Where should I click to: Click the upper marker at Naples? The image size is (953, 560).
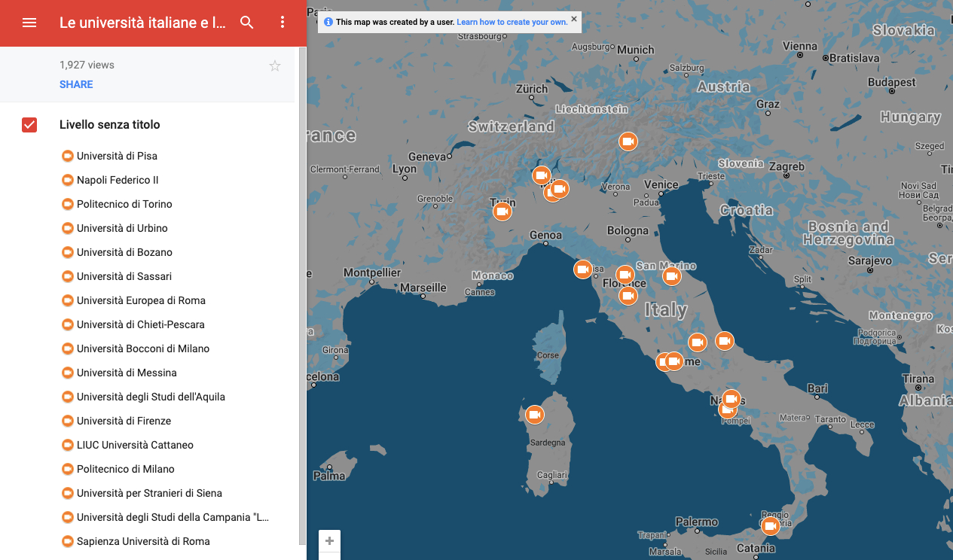pyautogui.click(x=732, y=399)
